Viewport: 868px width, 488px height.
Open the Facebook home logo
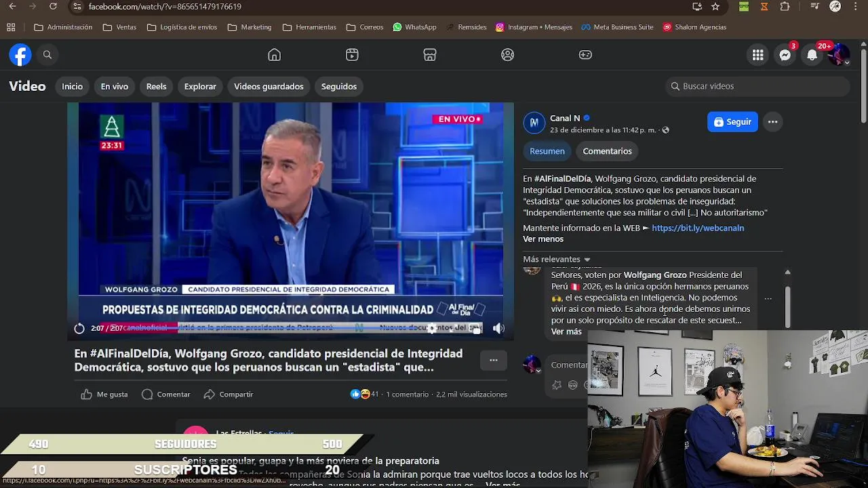[x=20, y=55]
